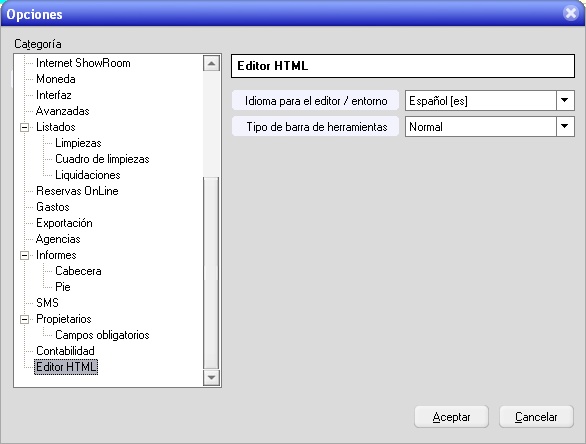
Task: Select the Listados category
Action: 56,127
